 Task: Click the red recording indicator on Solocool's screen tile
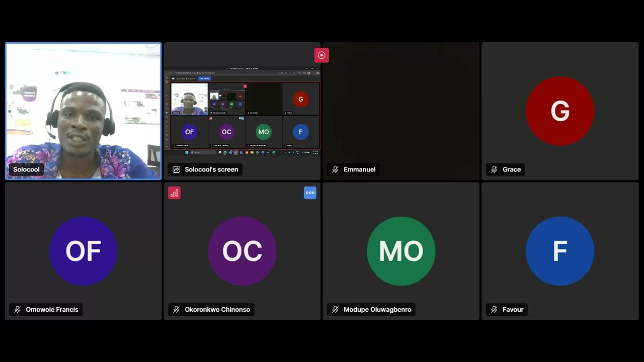click(321, 55)
